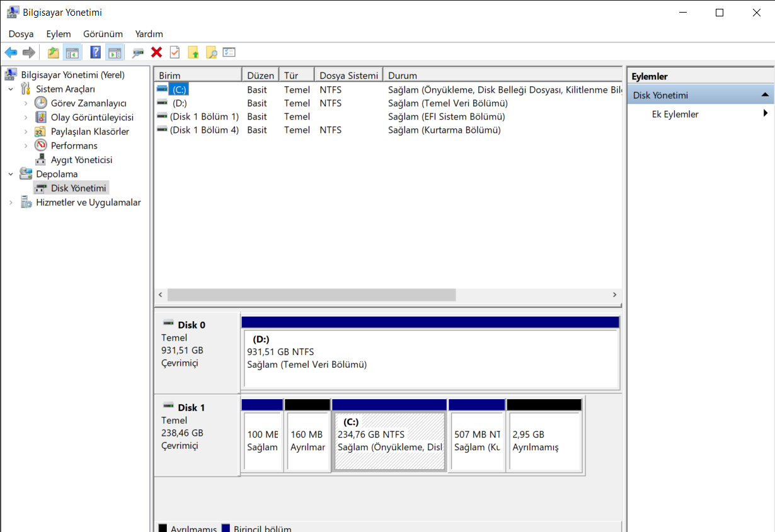Open the Görünüm menu

click(103, 34)
